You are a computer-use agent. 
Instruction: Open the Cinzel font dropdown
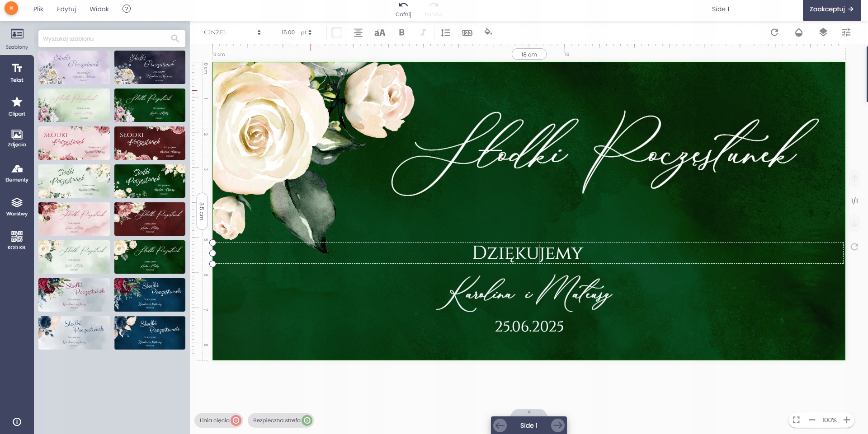(x=232, y=33)
